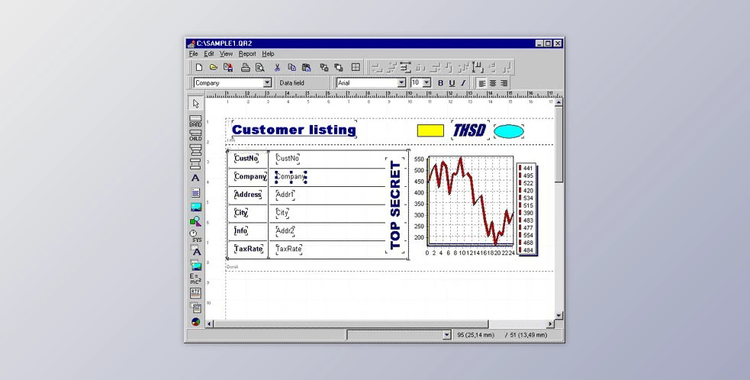The width and height of the screenshot is (750, 380).
Task: Click the Copy icon
Action: pyautogui.click(x=291, y=67)
